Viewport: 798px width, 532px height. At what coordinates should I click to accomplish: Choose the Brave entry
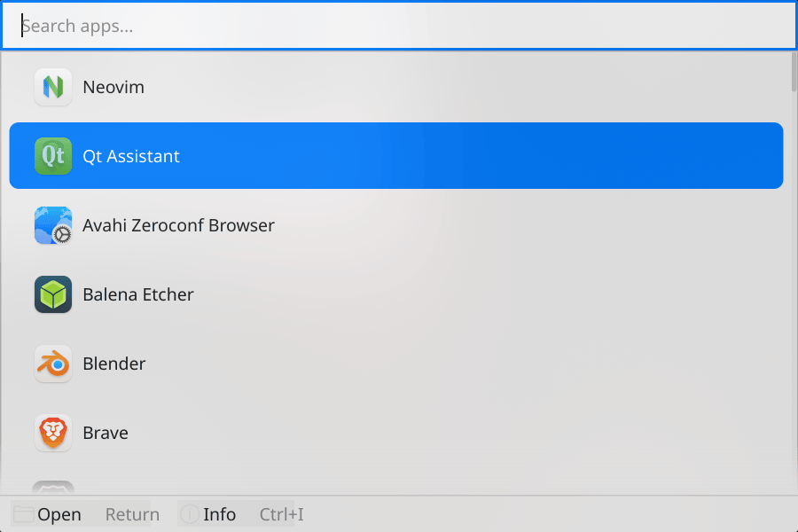pos(396,433)
